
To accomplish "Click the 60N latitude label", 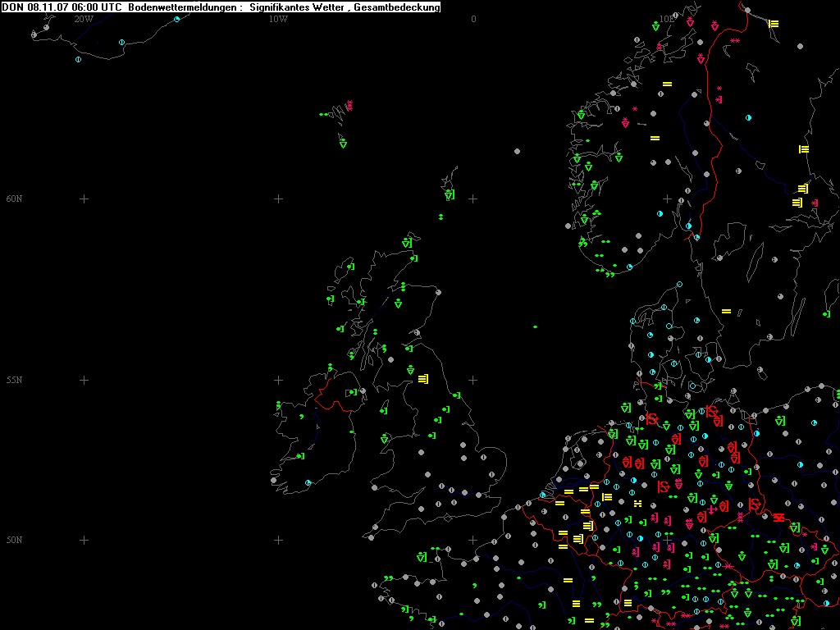I will 15,199.
